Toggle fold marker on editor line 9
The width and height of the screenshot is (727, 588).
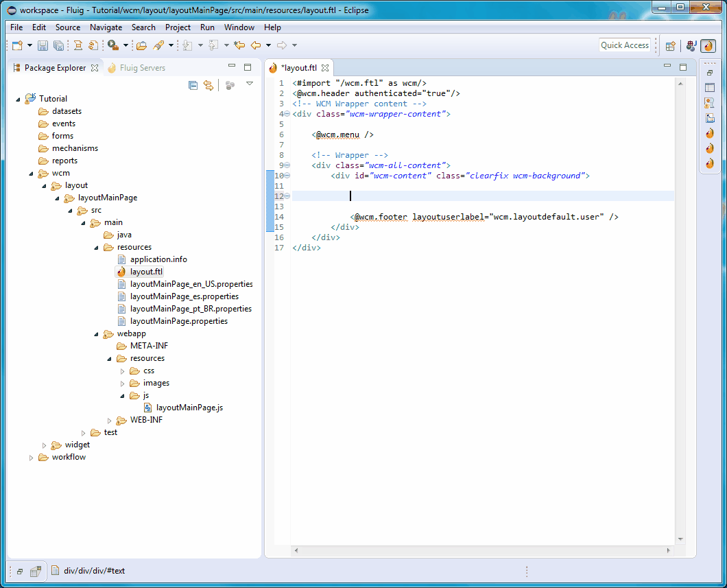287,165
